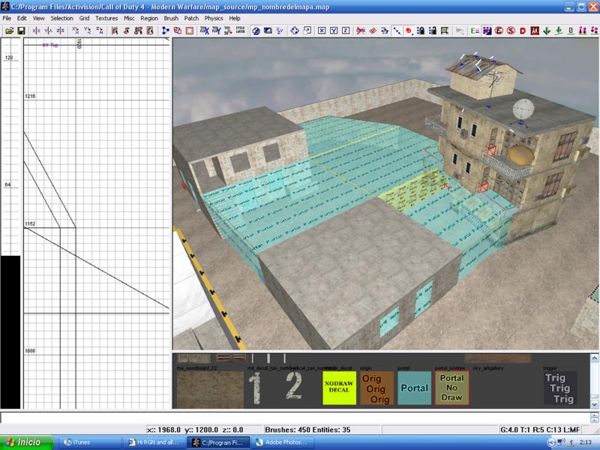The height and width of the screenshot is (450, 600).
Task: Toggle the Y axis lock button
Action: 334,31
